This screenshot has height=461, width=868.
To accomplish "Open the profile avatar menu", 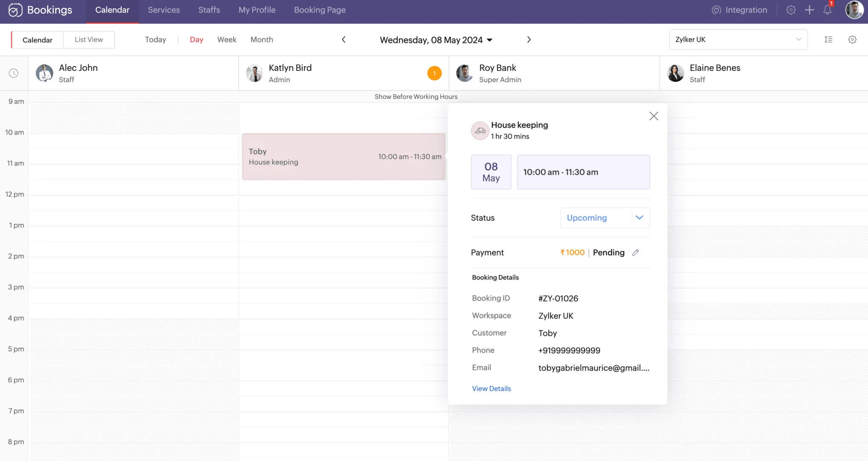I will pos(854,9).
